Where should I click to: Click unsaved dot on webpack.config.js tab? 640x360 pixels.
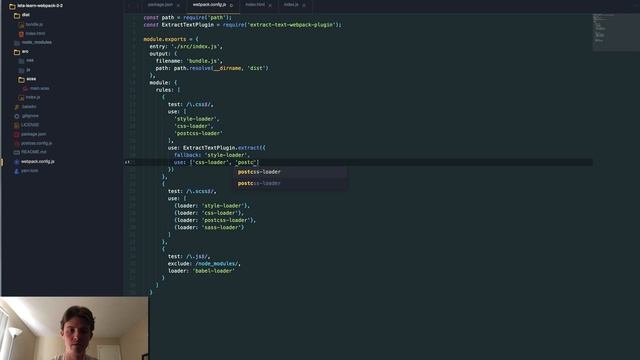[231, 5]
